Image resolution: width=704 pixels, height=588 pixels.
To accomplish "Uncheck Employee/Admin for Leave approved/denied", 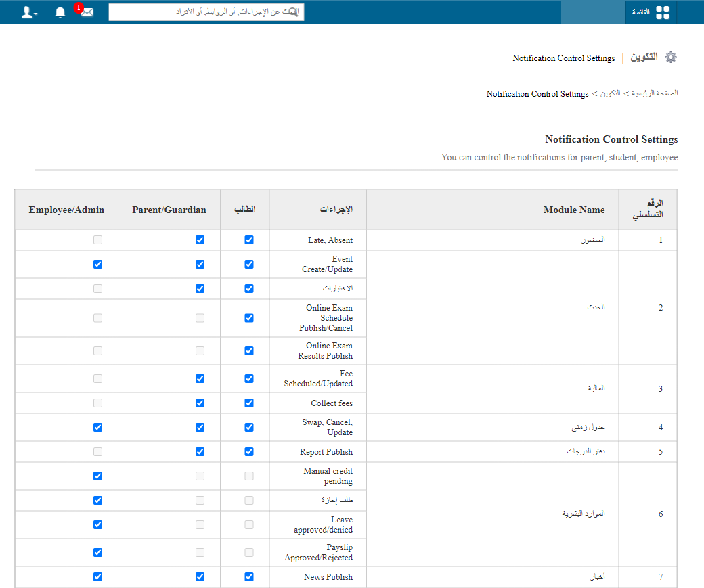I will click(97, 524).
